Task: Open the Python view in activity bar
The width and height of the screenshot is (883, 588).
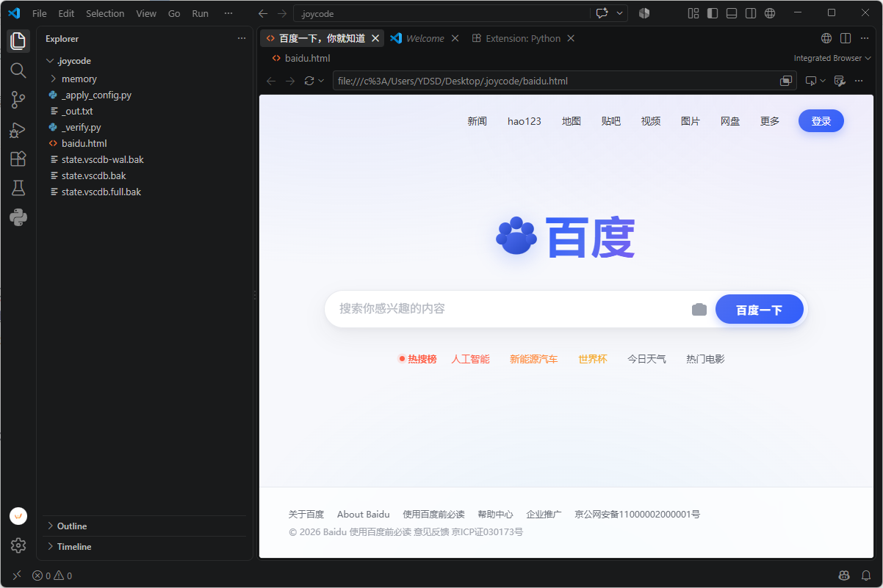Action: coord(18,217)
